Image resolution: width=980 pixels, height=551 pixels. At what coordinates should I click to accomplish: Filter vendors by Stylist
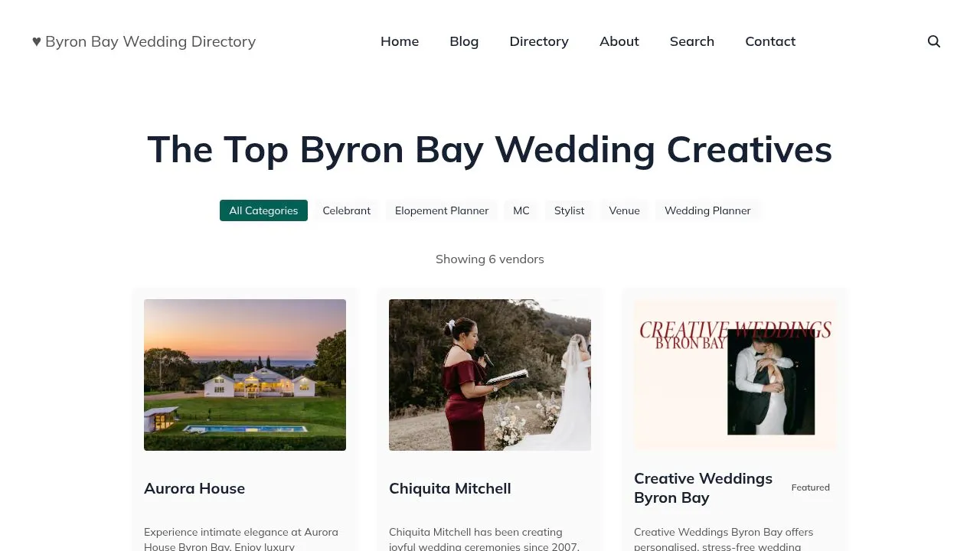[569, 210]
